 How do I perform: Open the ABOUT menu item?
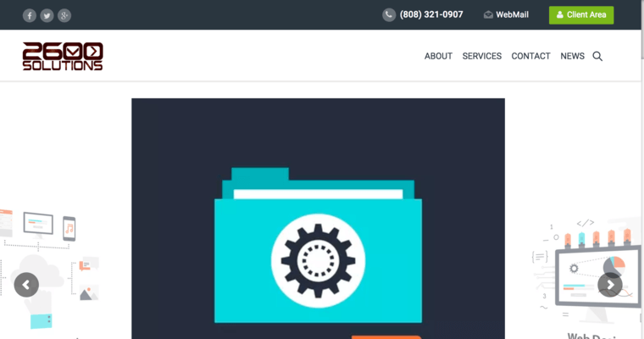click(438, 56)
